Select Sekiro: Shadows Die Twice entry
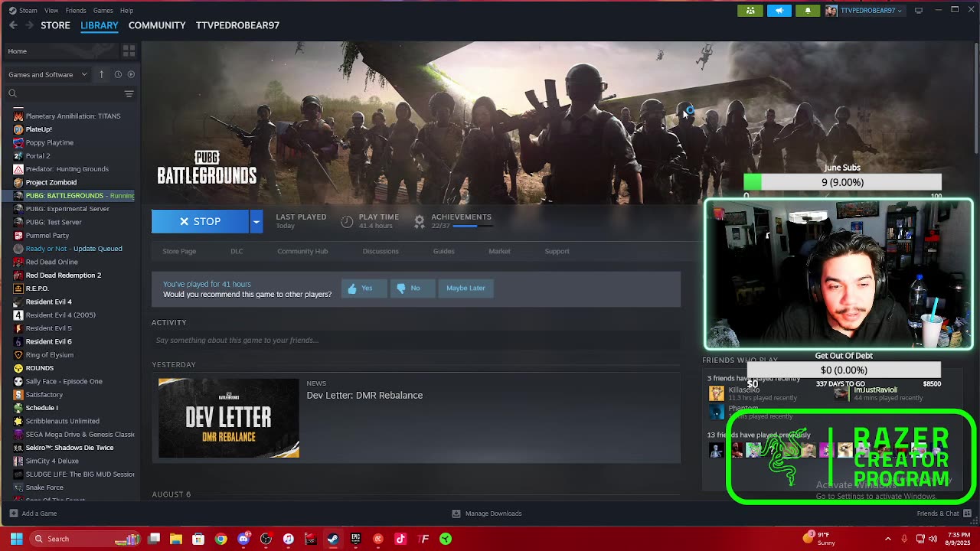 coord(69,448)
